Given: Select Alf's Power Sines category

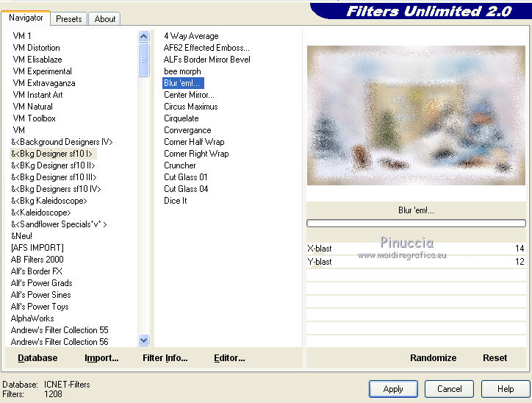Looking at the screenshot, I should pyautogui.click(x=40, y=295).
